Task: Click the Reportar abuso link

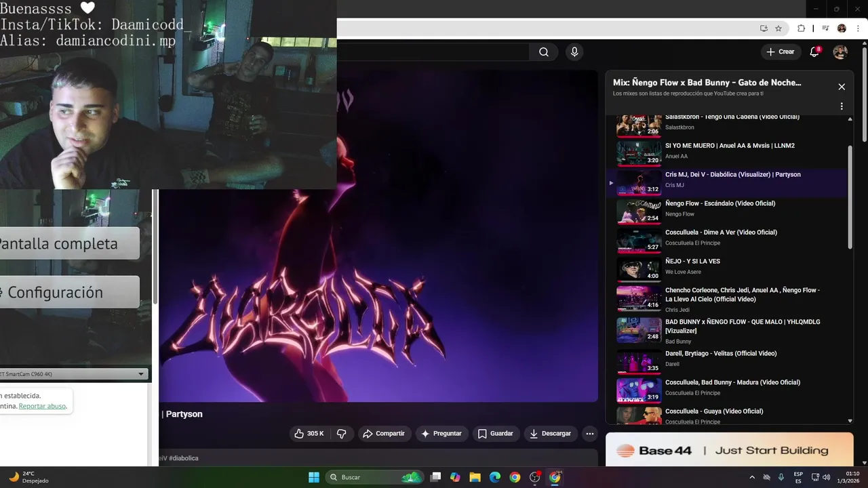Action: [x=42, y=406]
